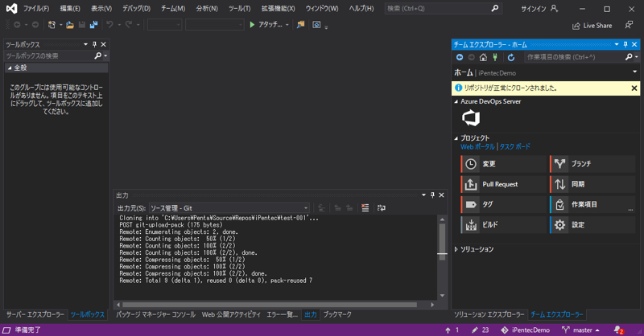Click the notifications bell in status bar
The width and height of the screenshot is (644, 336).
(x=618, y=330)
